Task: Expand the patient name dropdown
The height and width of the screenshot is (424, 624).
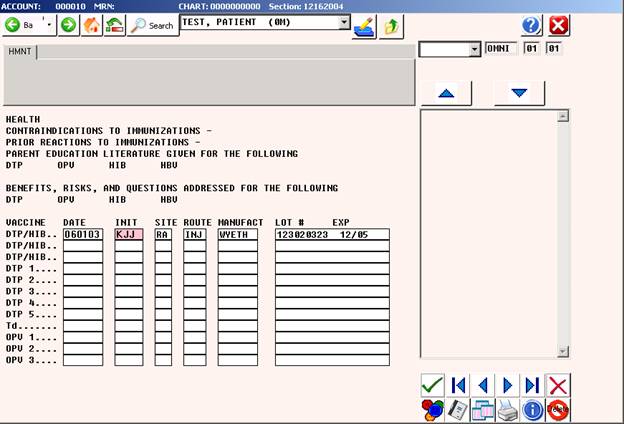Action: click(344, 21)
